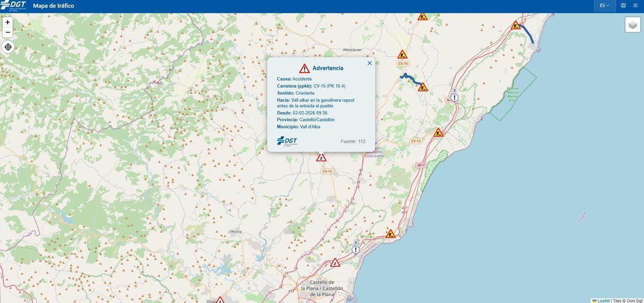Click warning marker next to Onda
This screenshot has height=303, width=644.
tap(219, 300)
